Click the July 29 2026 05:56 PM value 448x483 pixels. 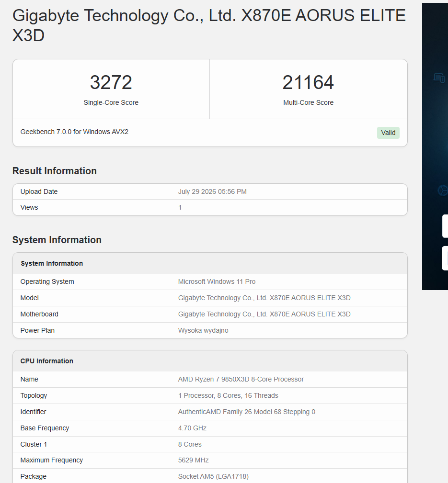click(x=212, y=191)
